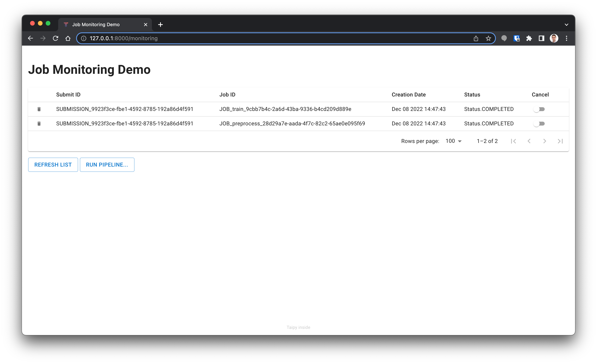The width and height of the screenshot is (597, 364).
Task: Open Chrome three-dot menu
Action: pyautogui.click(x=567, y=38)
